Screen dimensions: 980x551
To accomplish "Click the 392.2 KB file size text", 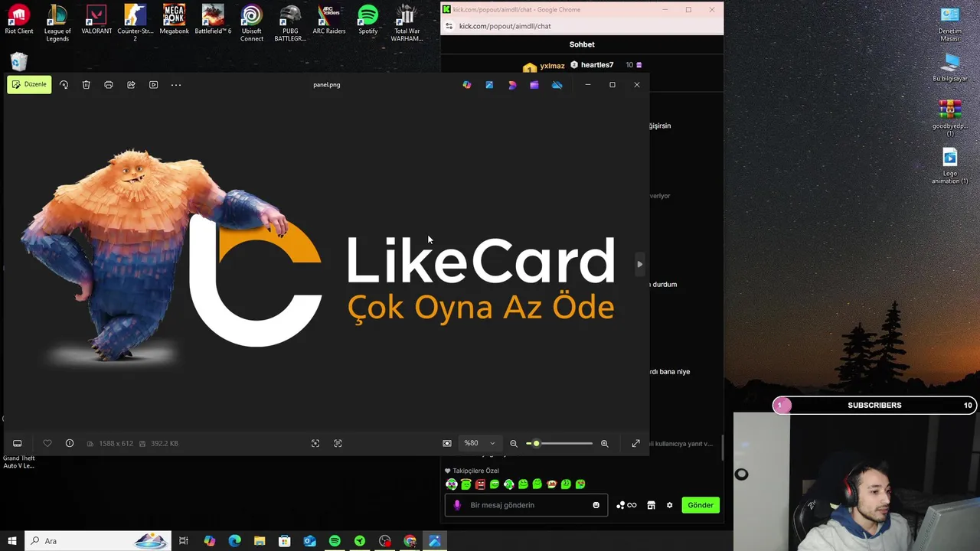I will [164, 443].
